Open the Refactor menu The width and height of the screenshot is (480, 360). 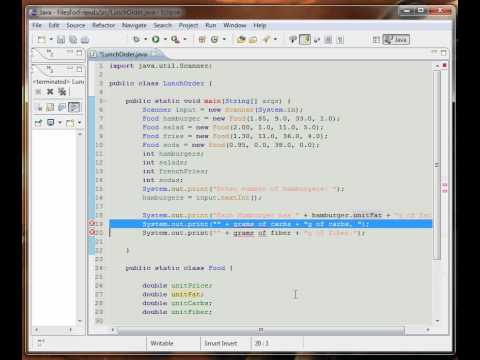(103, 25)
